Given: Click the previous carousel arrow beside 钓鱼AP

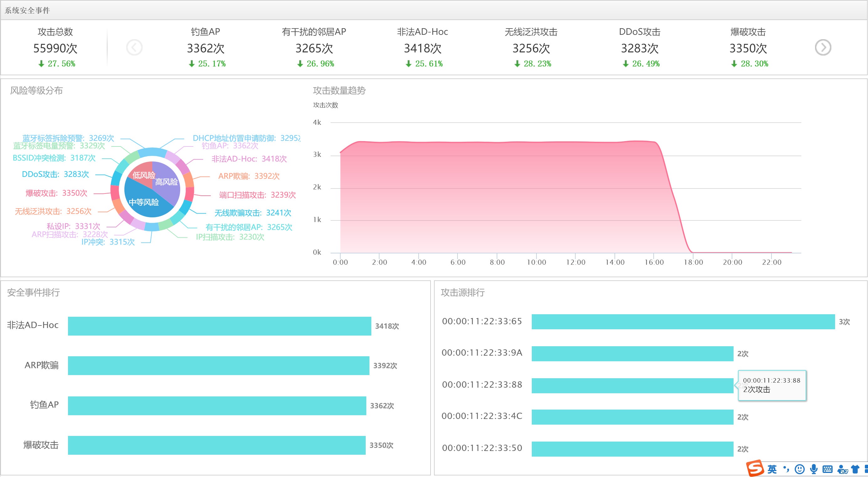Looking at the screenshot, I should [134, 47].
